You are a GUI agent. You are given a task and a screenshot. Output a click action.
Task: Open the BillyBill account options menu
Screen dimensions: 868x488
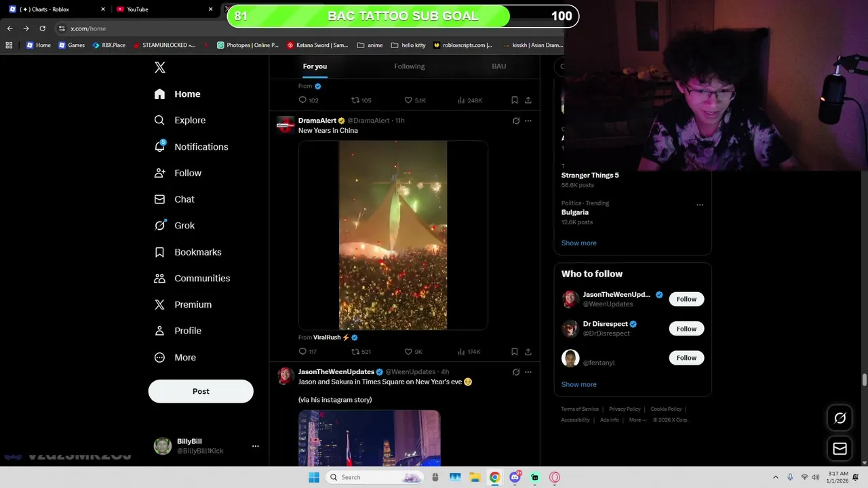click(x=256, y=446)
